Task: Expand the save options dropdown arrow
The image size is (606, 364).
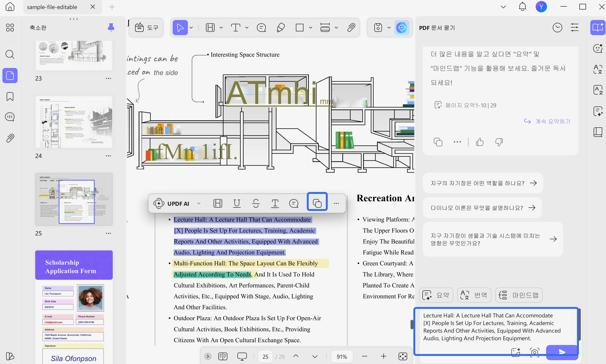Action: [x=389, y=28]
